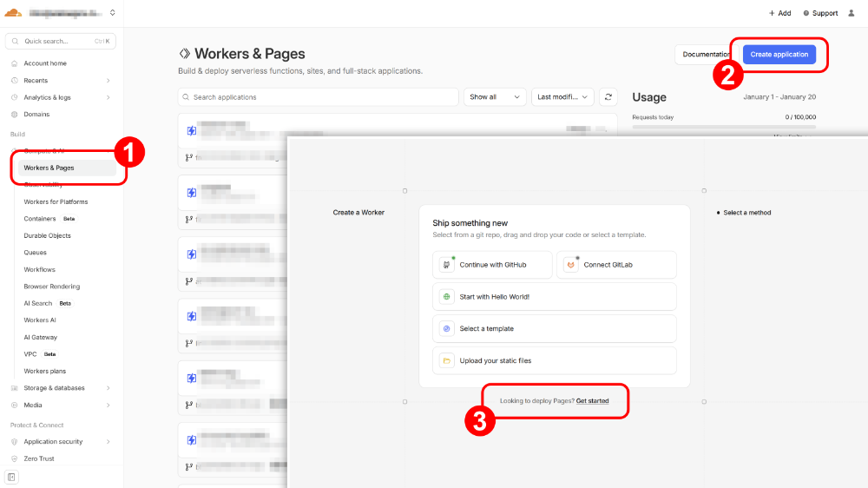
Task: Click the Media icon
Action: tap(15, 406)
